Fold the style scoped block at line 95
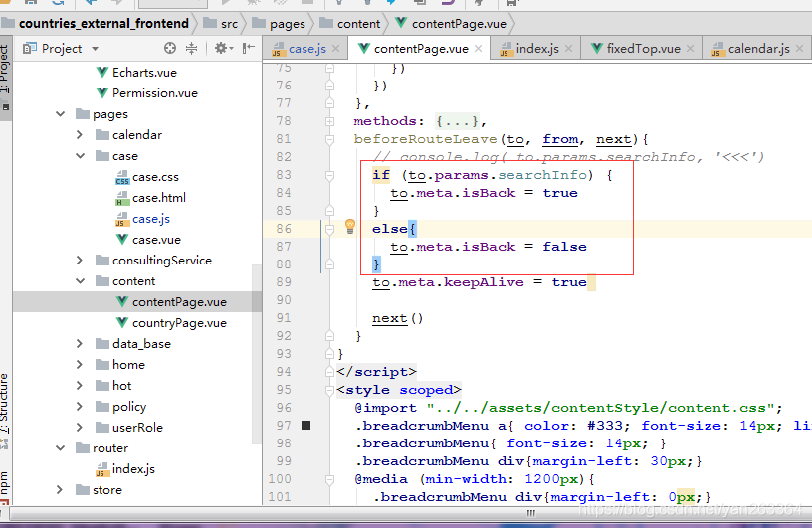This screenshot has width=812, height=528. point(330,389)
